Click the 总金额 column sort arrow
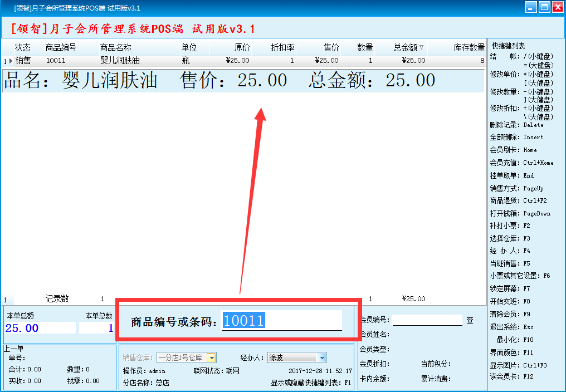 pos(422,48)
